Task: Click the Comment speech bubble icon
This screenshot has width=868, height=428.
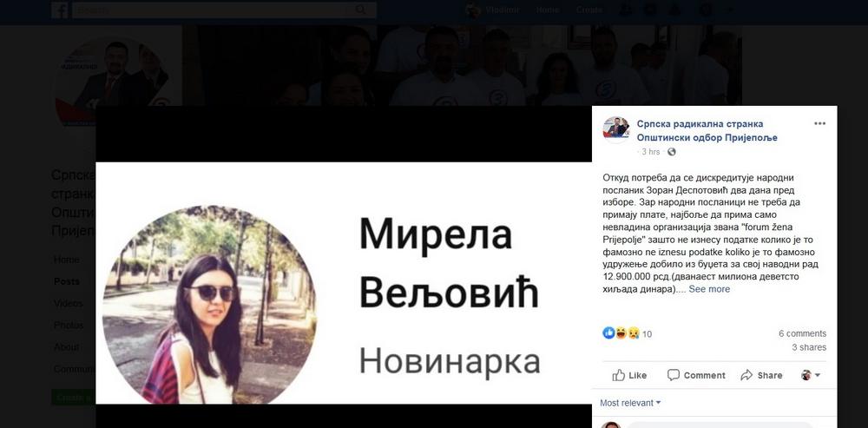Action: (x=674, y=375)
